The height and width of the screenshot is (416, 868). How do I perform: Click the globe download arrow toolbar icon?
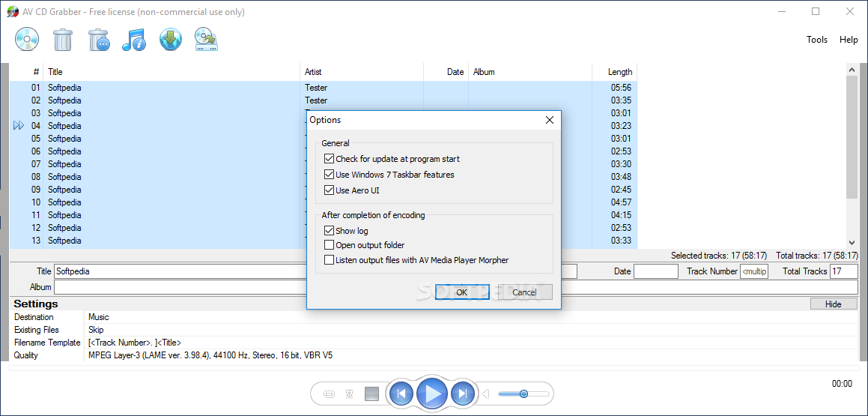171,40
